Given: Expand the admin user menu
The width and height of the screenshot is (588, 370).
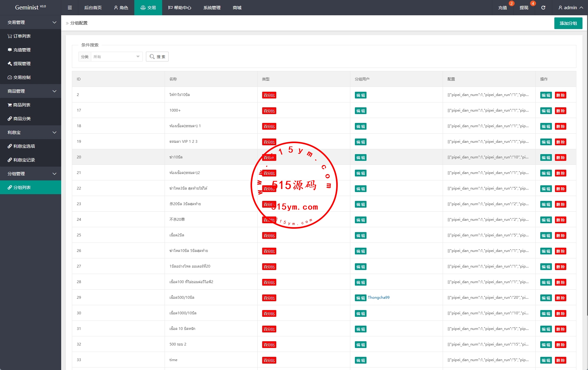Looking at the screenshot, I should pyautogui.click(x=571, y=8).
